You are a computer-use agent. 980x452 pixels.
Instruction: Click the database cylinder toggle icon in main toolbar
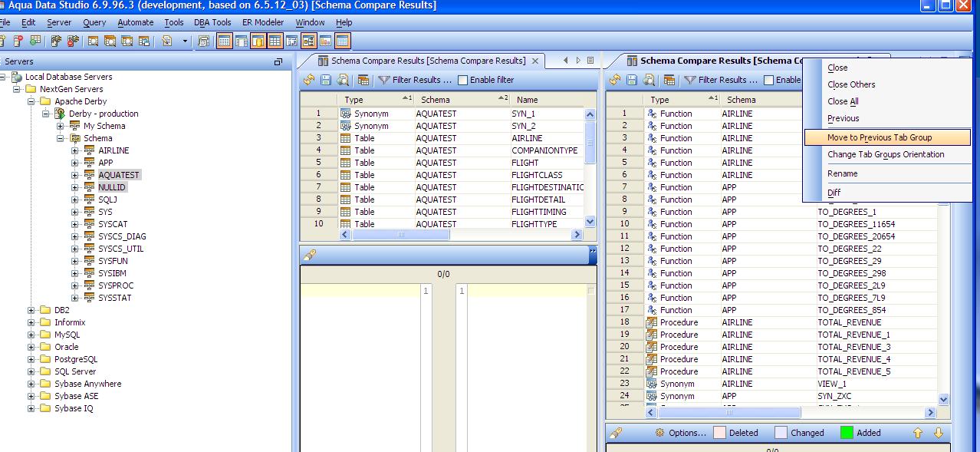(258, 41)
